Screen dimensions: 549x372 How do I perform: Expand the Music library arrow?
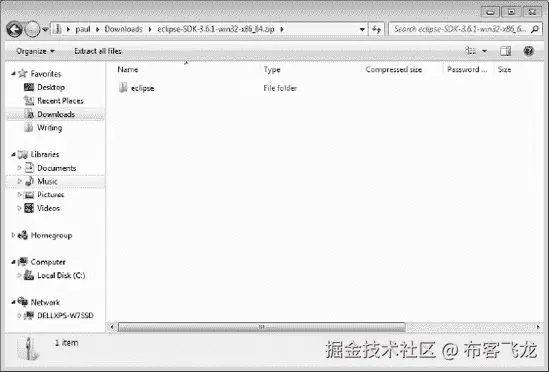pos(19,181)
